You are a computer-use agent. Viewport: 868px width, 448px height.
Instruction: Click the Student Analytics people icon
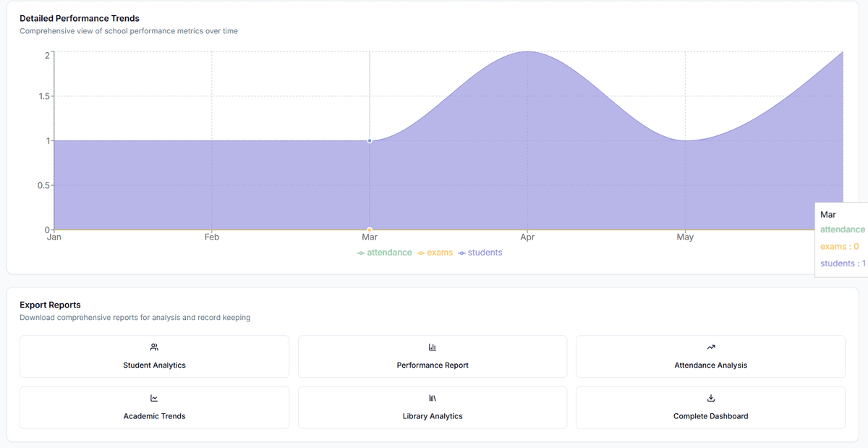pos(154,347)
